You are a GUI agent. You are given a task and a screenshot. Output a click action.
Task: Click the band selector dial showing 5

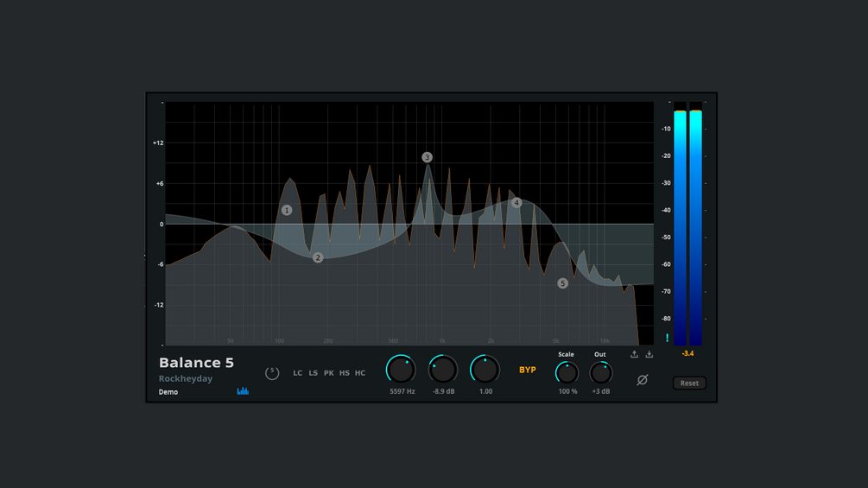(x=272, y=373)
